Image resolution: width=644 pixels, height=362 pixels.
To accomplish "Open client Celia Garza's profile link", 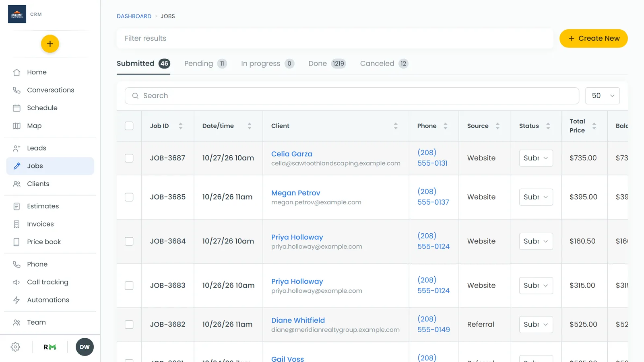I will (292, 154).
